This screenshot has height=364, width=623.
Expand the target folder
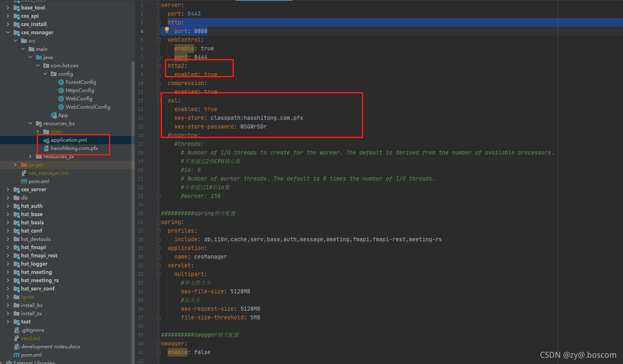[x=15, y=164]
